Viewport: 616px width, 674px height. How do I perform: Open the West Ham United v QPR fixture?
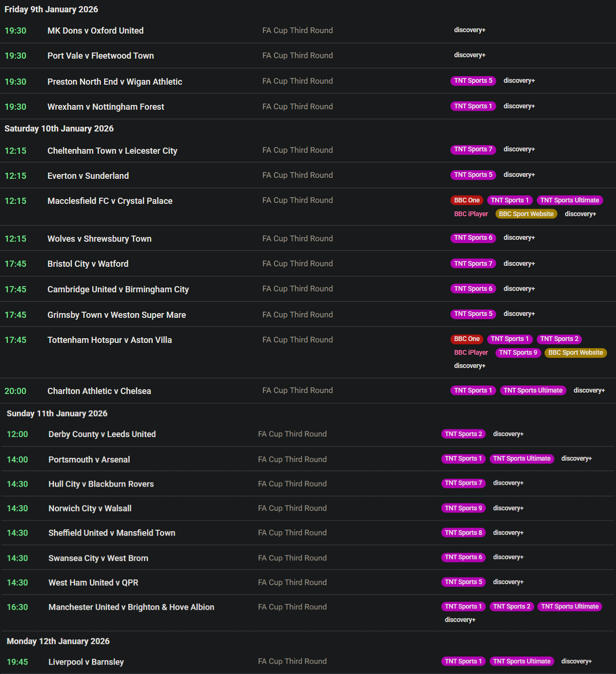pyautogui.click(x=94, y=583)
